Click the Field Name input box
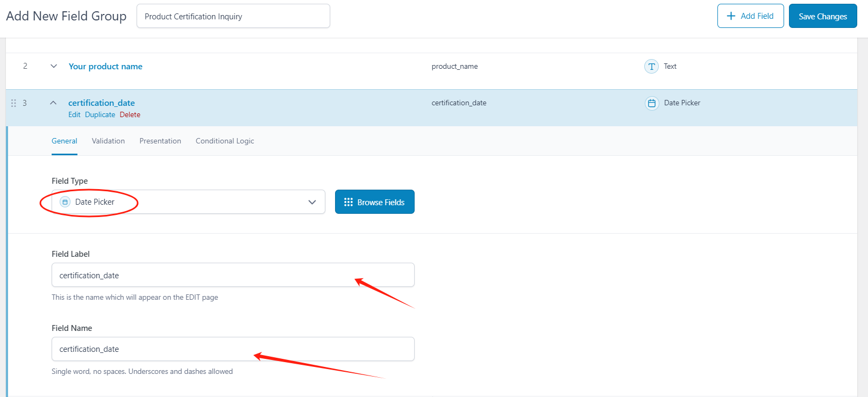This screenshot has height=397, width=868. [233, 349]
